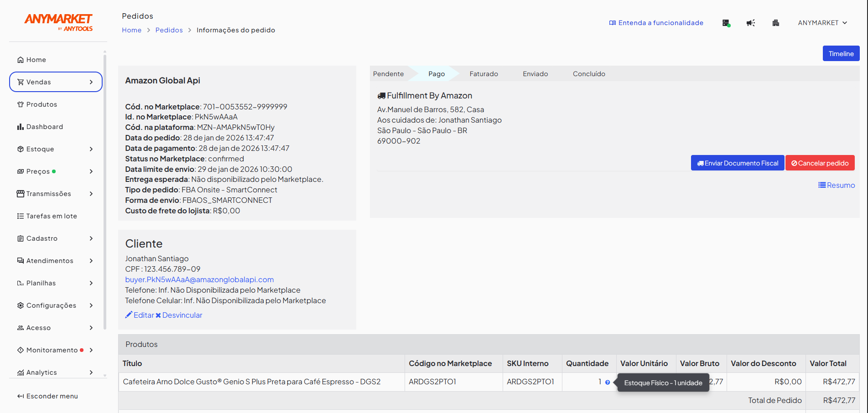
Task: Expand the Preços submenu arrow
Action: 91,171
